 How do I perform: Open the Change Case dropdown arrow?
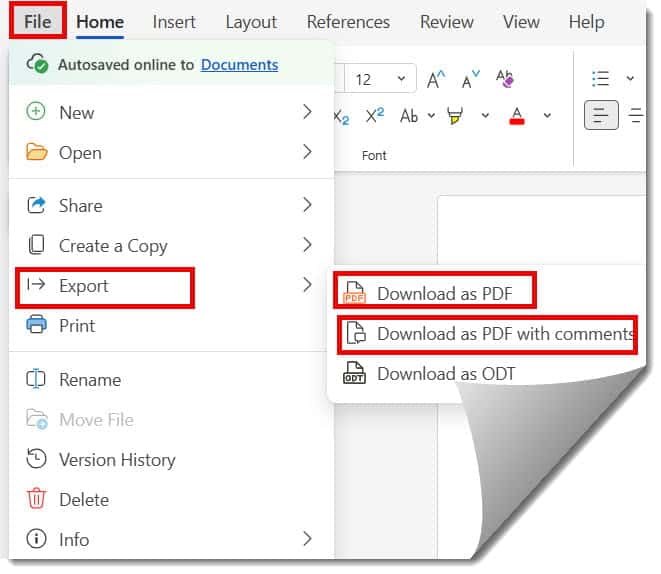(431, 115)
